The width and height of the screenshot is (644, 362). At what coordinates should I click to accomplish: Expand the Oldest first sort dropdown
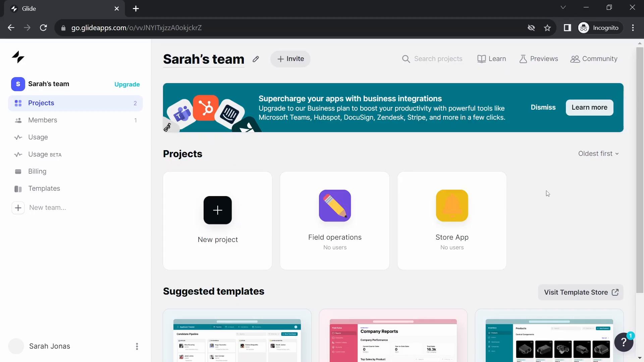point(598,154)
